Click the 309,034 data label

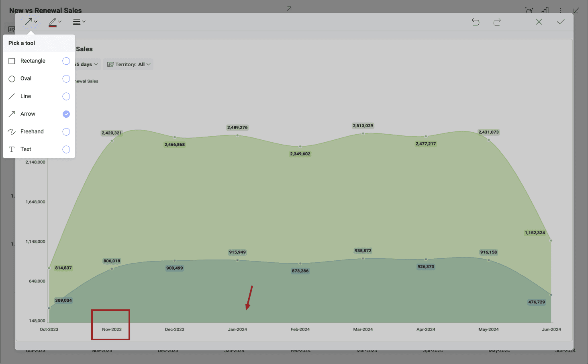coord(63,301)
